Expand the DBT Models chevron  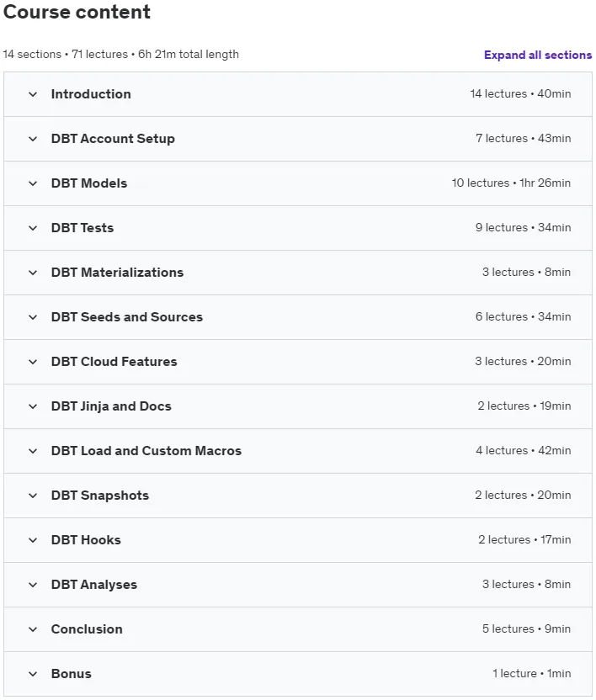[x=33, y=183]
